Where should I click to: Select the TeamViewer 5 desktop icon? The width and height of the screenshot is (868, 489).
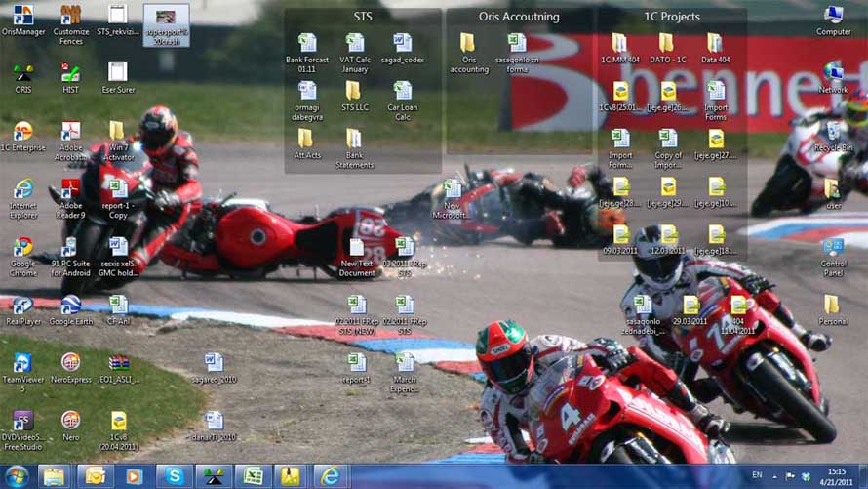22,363
